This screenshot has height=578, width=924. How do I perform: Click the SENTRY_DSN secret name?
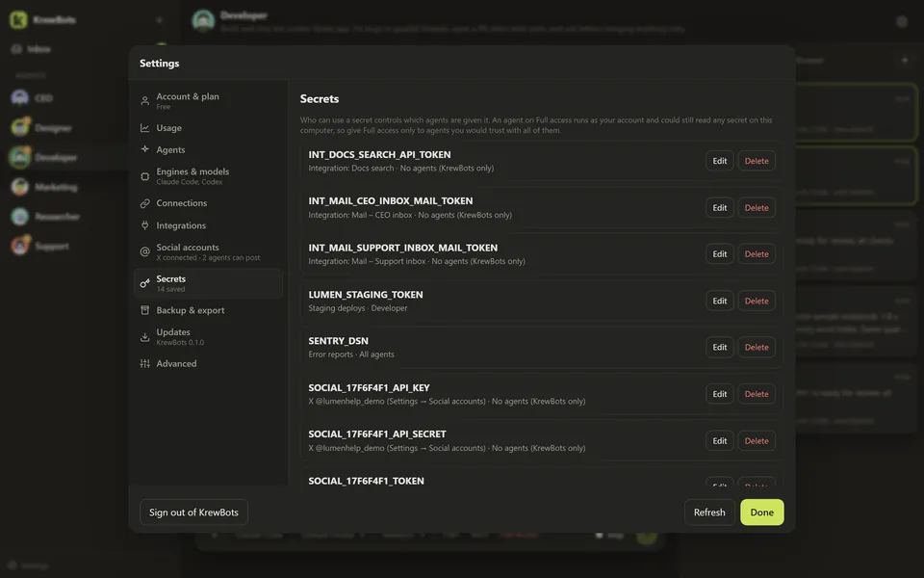tap(338, 341)
